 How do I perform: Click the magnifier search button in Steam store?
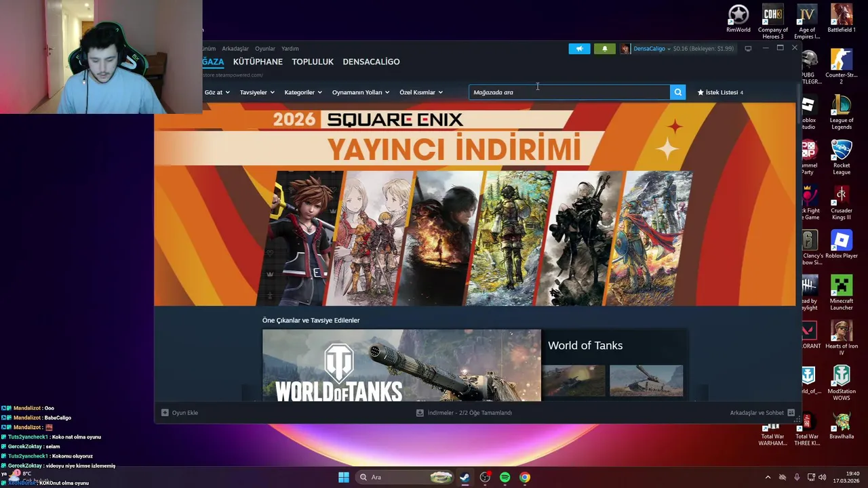(677, 92)
